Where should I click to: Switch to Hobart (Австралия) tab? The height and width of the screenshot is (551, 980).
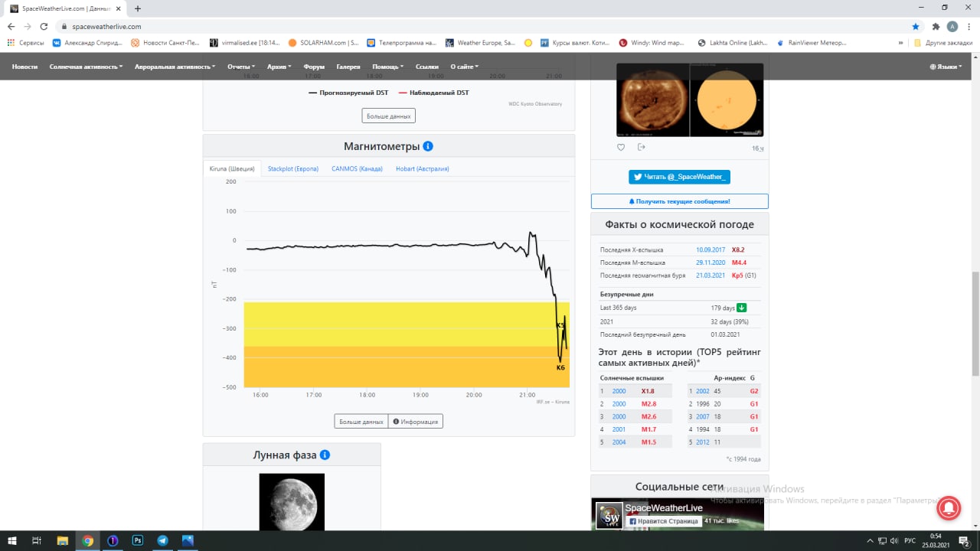pyautogui.click(x=423, y=168)
